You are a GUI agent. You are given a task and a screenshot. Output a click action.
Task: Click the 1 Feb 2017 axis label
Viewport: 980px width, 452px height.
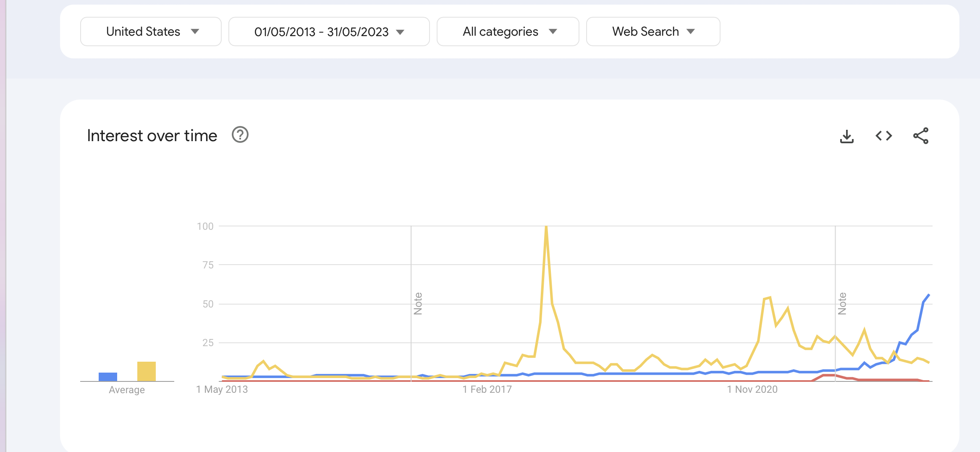coord(487,389)
